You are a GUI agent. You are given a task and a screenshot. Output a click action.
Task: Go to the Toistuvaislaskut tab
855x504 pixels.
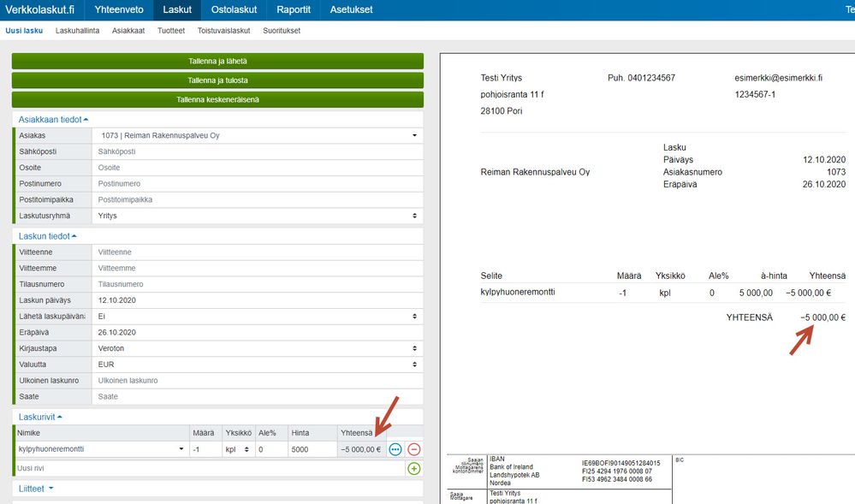(x=223, y=31)
